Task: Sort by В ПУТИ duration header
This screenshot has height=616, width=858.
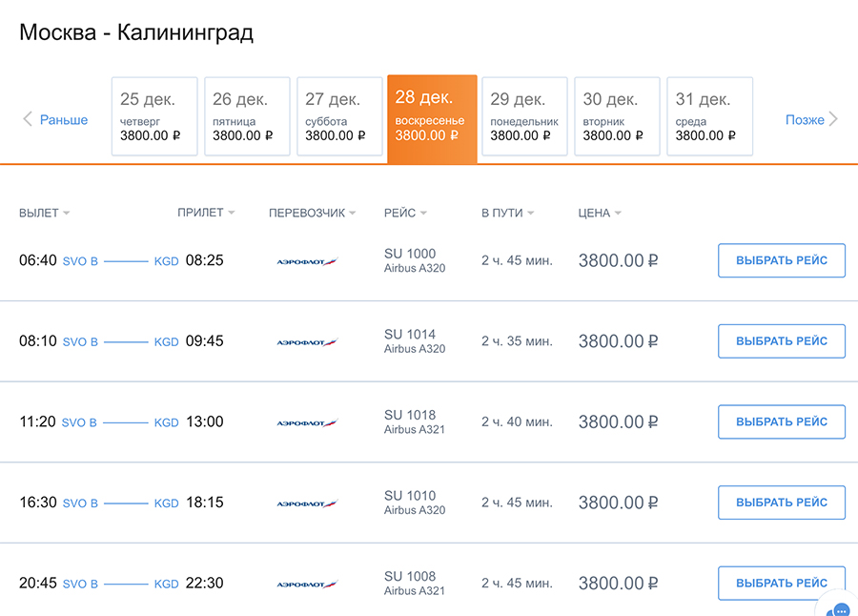Action: tap(507, 213)
